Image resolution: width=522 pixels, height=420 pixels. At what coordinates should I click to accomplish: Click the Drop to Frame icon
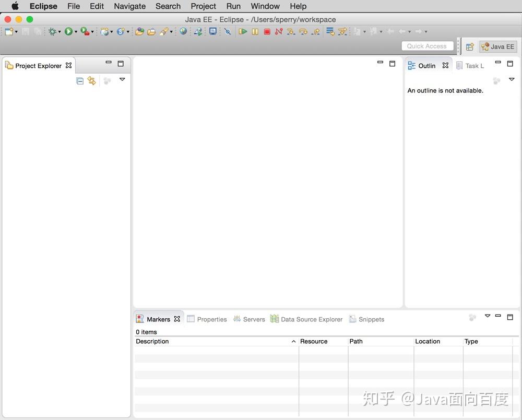pos(330,32)
